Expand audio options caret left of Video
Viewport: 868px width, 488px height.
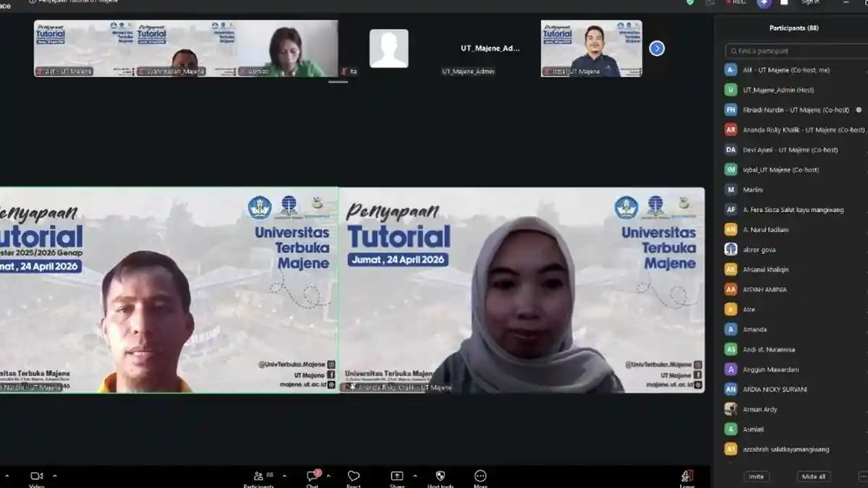7,476
